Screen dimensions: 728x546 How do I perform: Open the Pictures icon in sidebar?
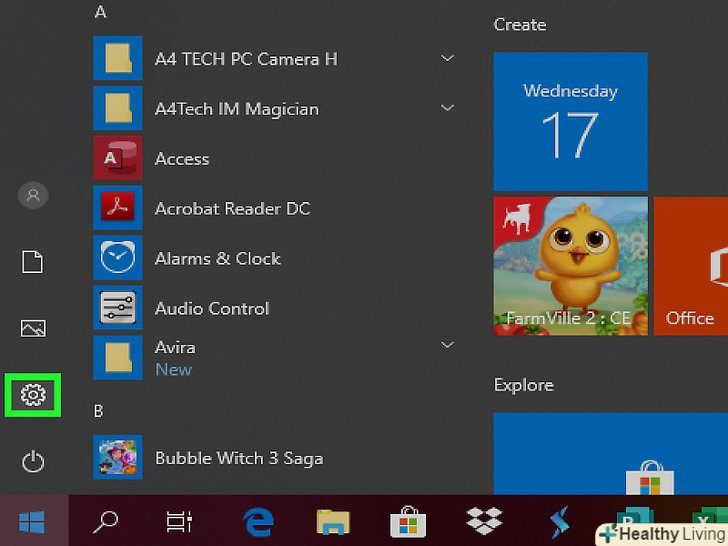coord(33,328)
